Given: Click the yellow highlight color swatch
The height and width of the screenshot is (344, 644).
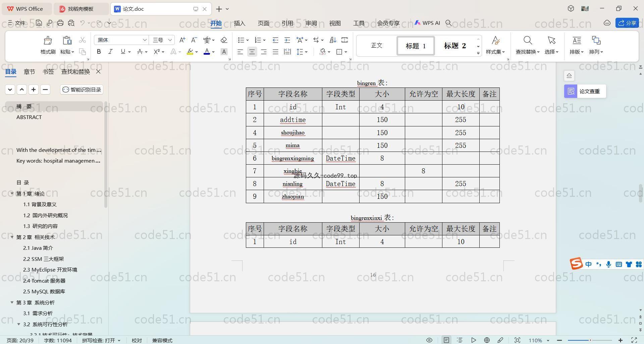Looking at the screenshot, I should pyautogui.click(x=190, y=52).
